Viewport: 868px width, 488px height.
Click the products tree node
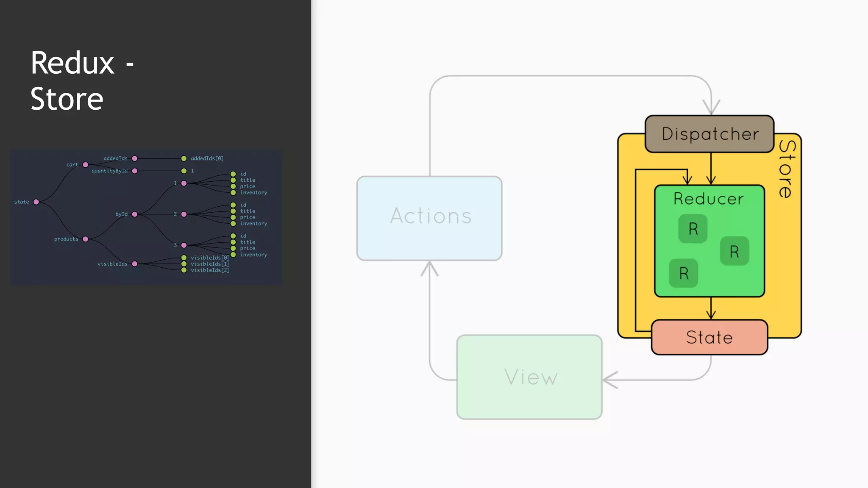(x=86, y=239)
